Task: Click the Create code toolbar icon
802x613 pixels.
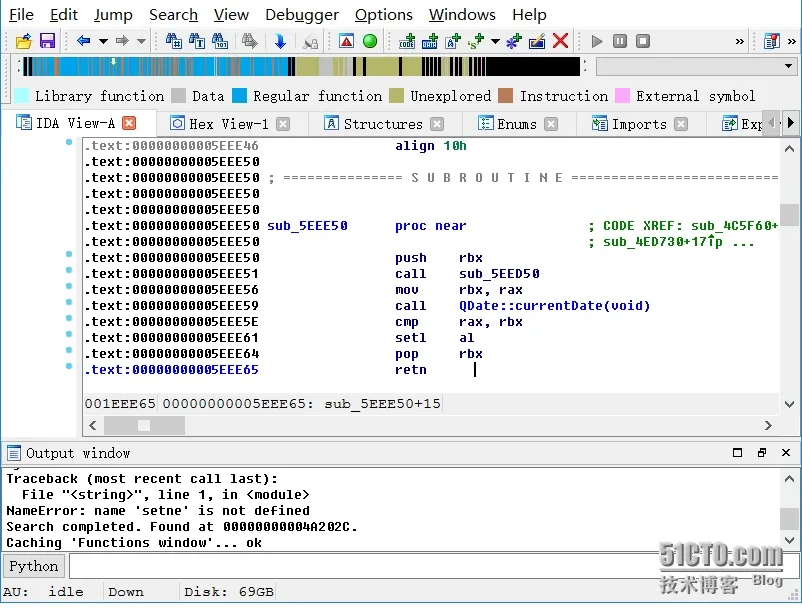Action: click(407, 41)
